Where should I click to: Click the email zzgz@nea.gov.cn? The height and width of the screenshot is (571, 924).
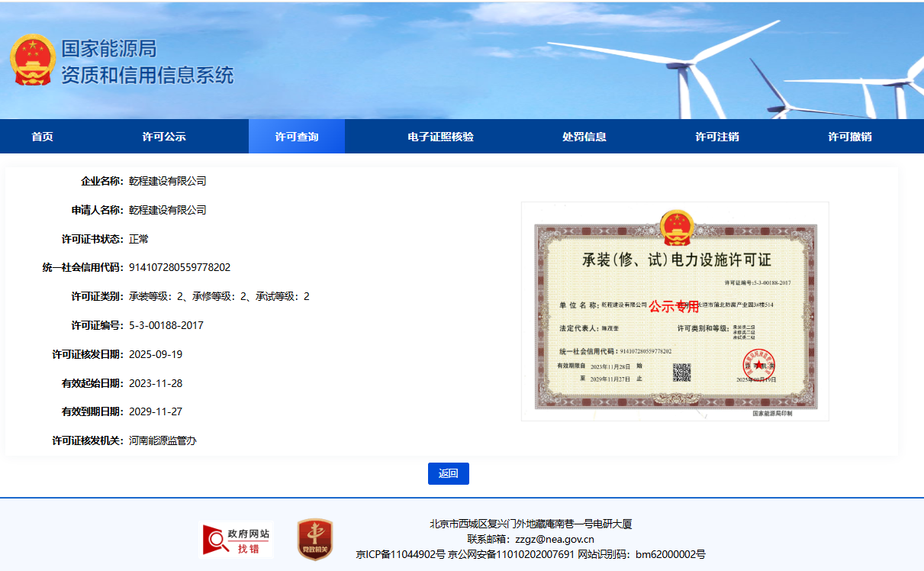pyautogui.click(x=555, y=539)
